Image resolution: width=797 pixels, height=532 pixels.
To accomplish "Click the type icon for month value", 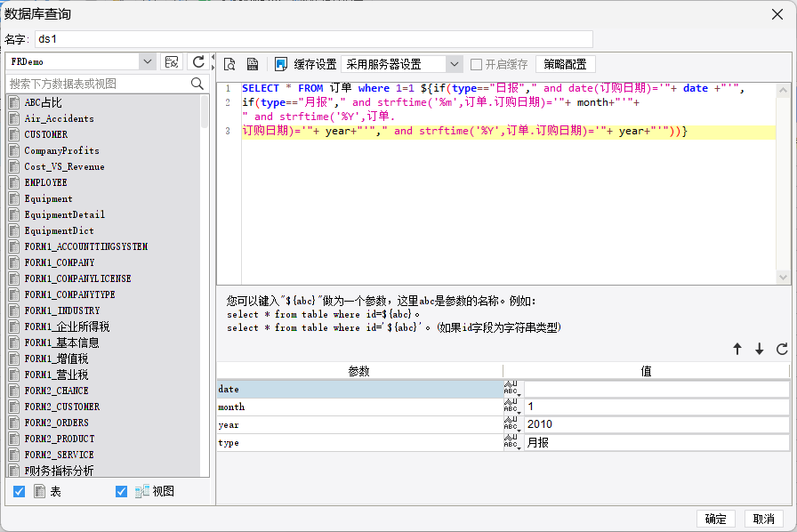I will [x=512, y=407].
